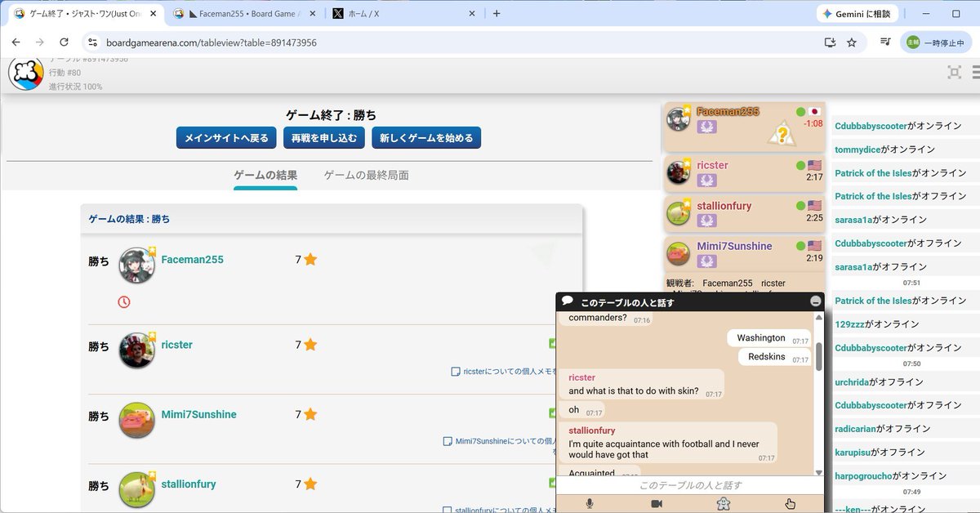This screenshot has height=513, width=980.
Task: Select the ゲームの最終局面 tab
Action: click(x=366, y=176)
